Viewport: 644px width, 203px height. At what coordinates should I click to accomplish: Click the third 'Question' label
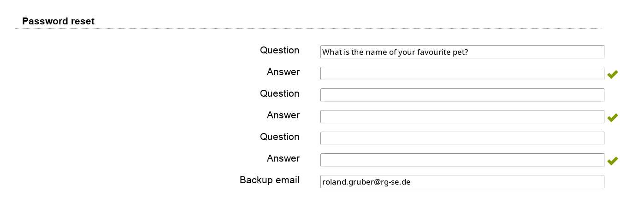[x=279, y=137]
